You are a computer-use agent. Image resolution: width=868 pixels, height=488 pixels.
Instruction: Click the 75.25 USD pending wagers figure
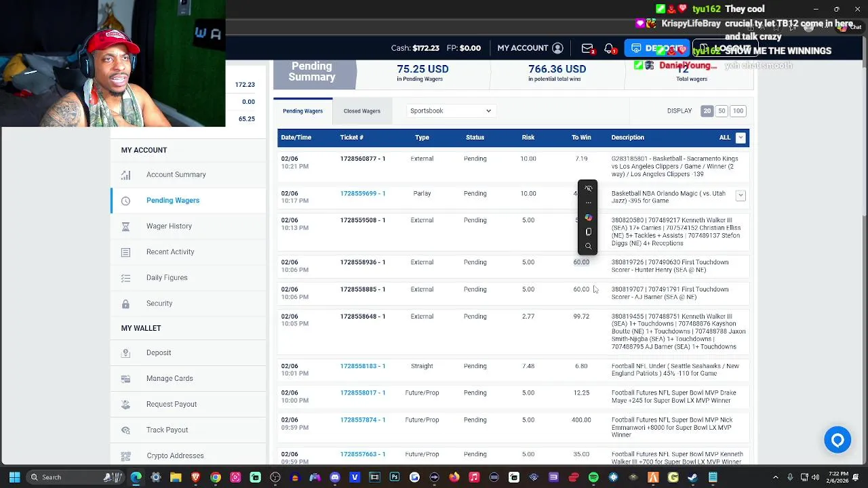(422, 69)
